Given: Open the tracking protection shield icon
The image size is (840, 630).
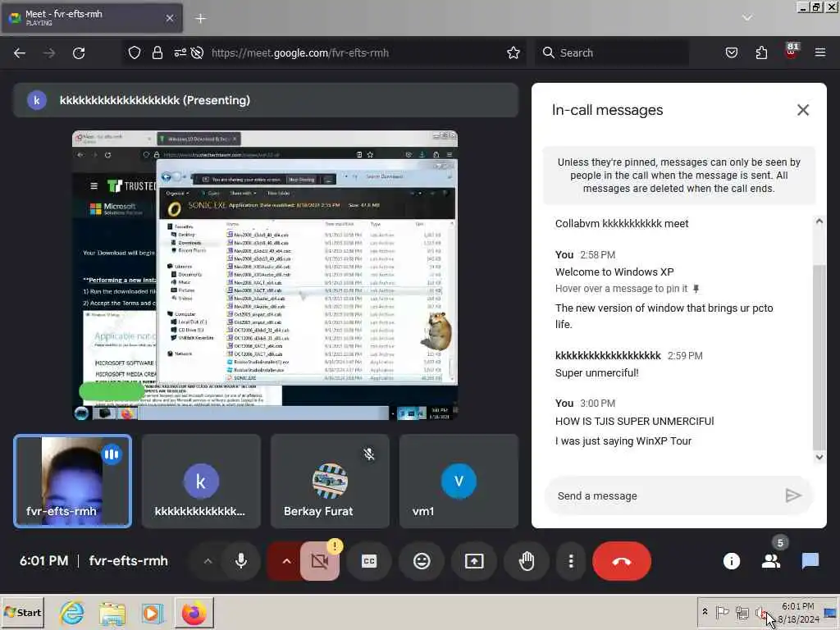Looking at the screenshot, I should (x=135, y=52).
